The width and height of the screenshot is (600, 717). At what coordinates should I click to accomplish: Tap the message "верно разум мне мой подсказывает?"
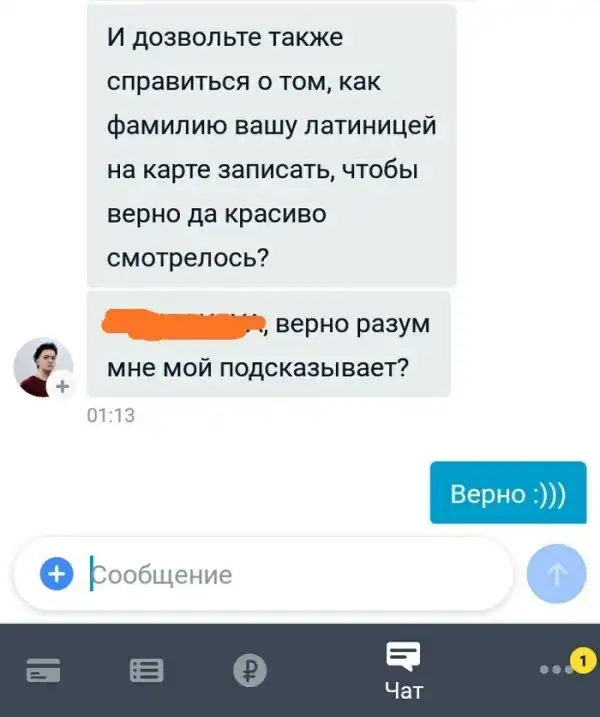click(x=269, y=345)
